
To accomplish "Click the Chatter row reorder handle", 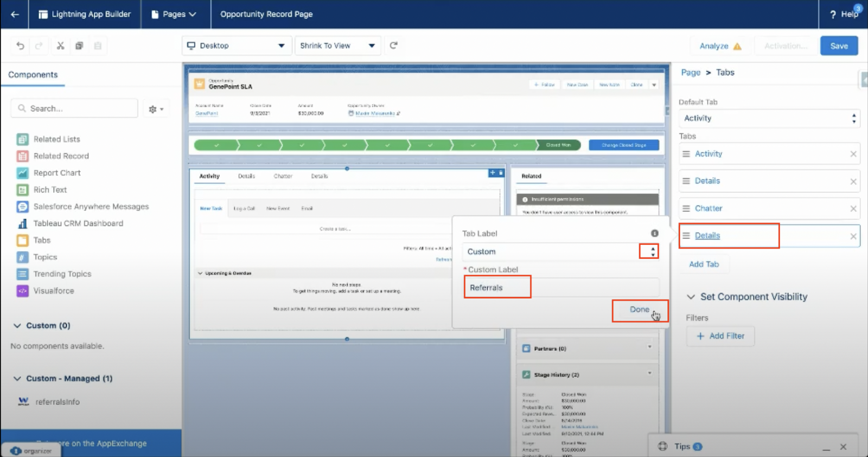I will pyautogui.click(x=686, y=209).
